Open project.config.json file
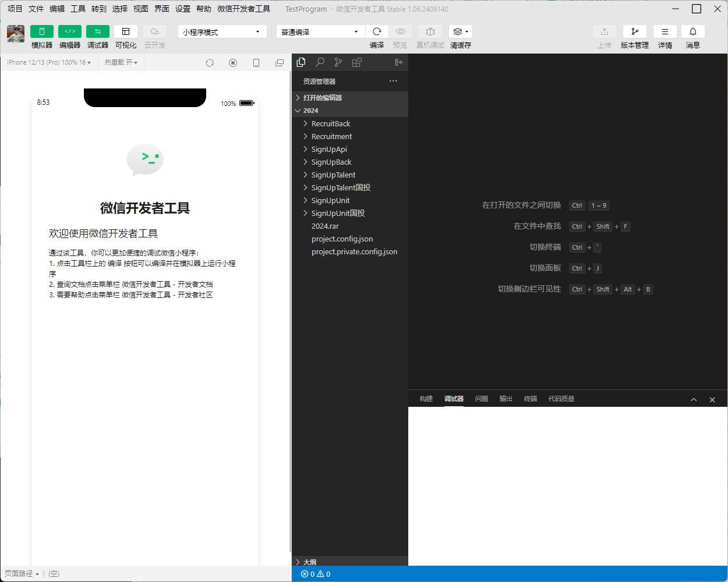The width and height of the screenshot is (728, 582). pyautogui.click(x=350, y=239)
